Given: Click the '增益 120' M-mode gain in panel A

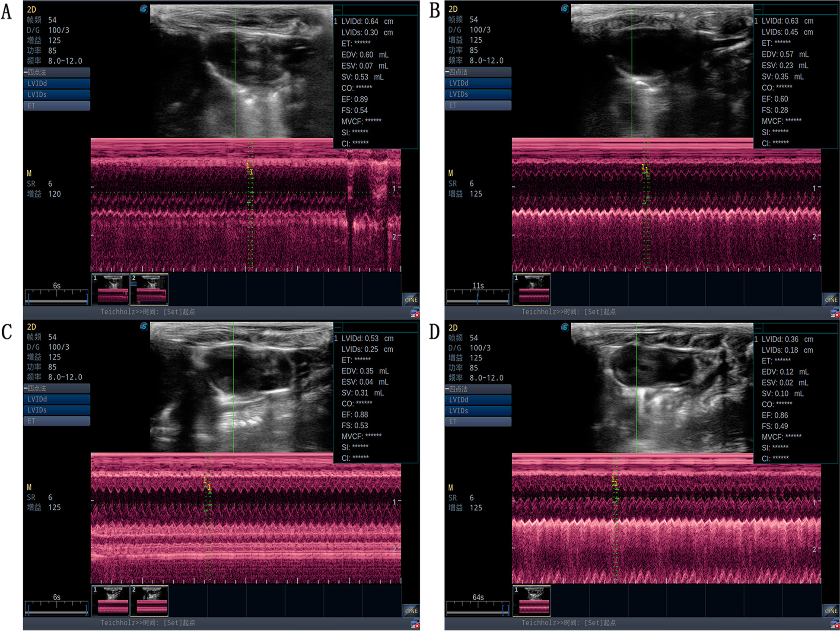Looking at the screenshot, I should [44, 194].
